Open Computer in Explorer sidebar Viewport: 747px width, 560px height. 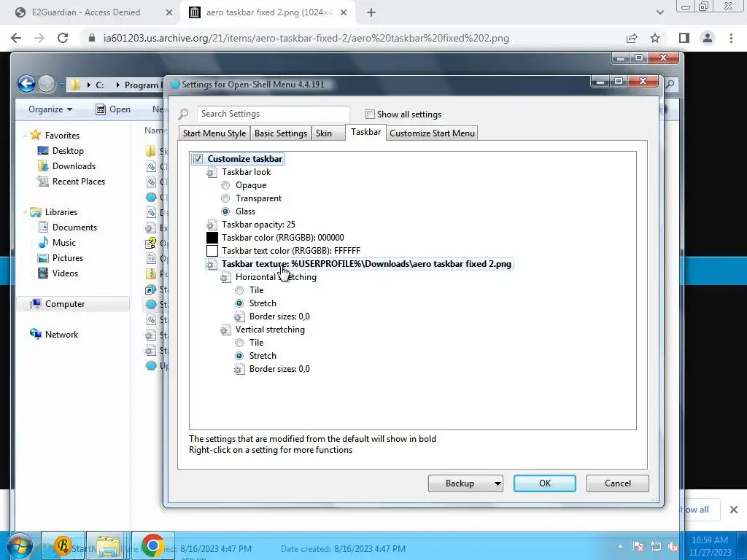click(x=65, y=304)
